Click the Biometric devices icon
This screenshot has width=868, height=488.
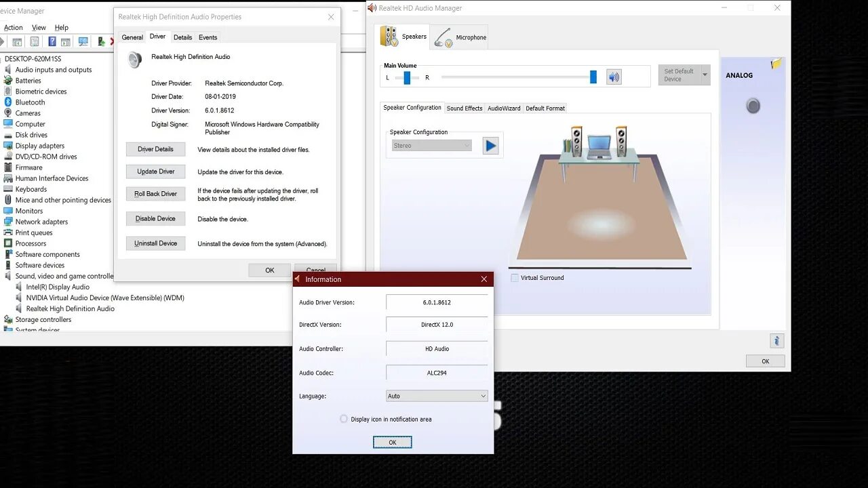pyautogui.click(x=8, y=91)
